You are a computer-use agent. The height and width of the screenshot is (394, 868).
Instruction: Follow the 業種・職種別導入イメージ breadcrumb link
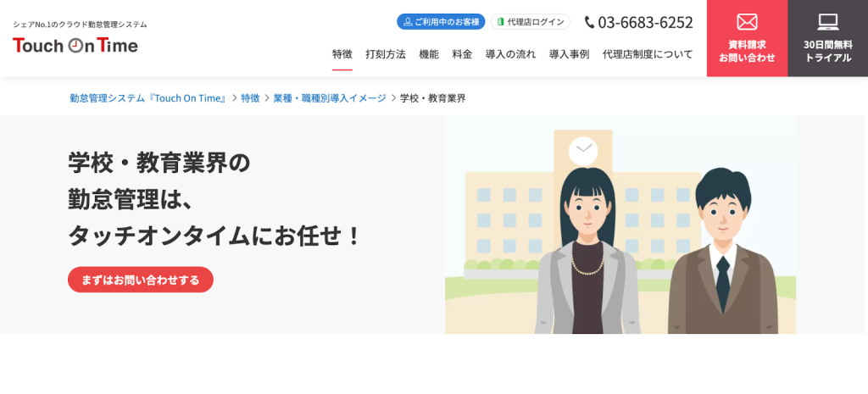click(x=330, y=98)
